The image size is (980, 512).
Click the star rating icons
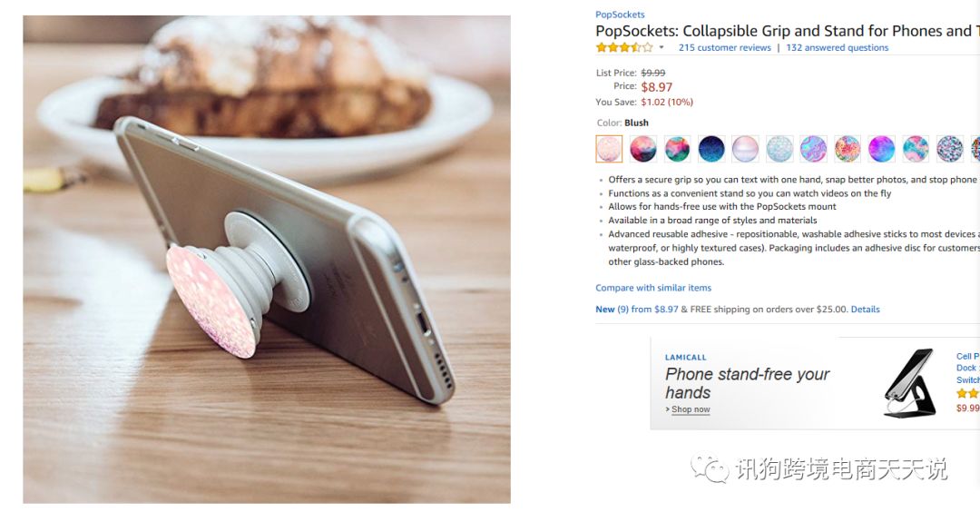(623, 48)
